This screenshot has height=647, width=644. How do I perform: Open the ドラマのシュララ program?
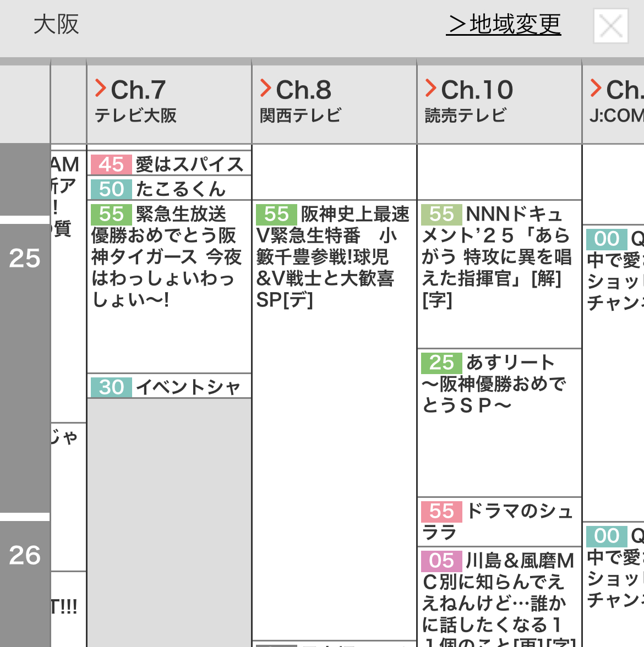coord(498,522)
